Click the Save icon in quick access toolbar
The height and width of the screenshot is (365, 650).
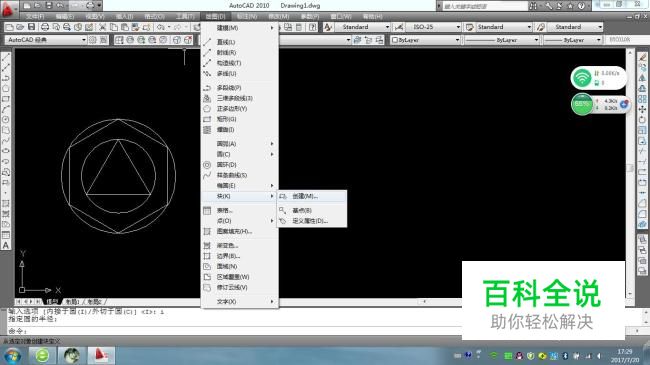[x=49, y=5]
